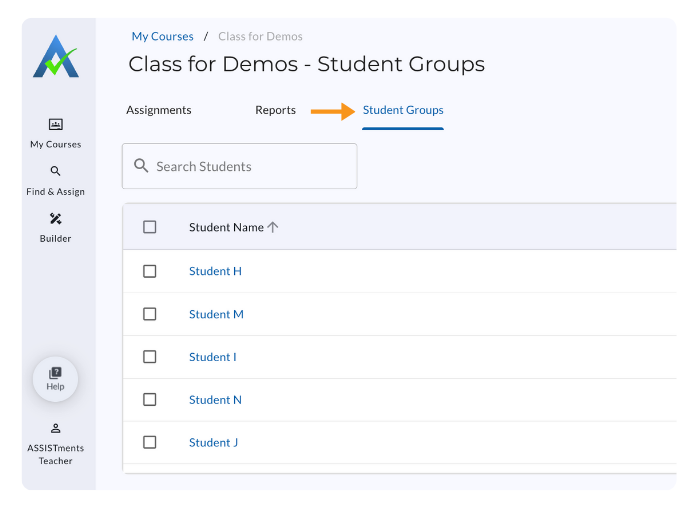Click into the Search Students field
Image resolution: width=698 pixels, height=508 pixels.
[250, 166]
